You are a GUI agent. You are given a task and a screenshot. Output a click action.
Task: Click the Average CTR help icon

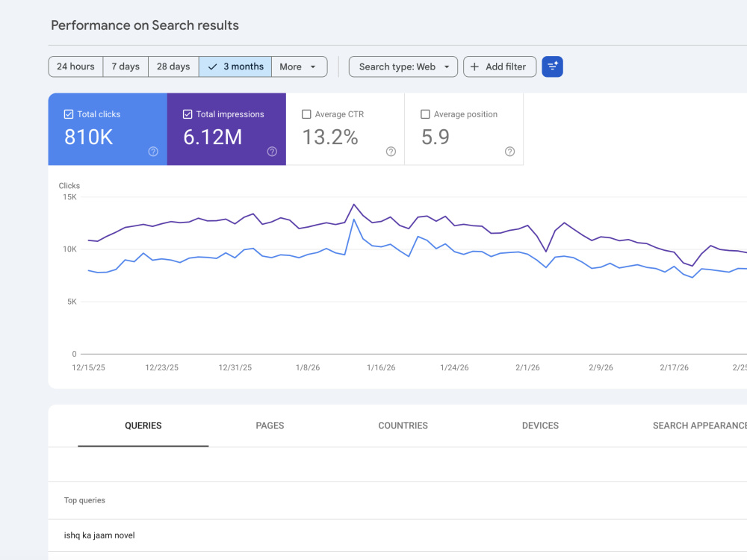(391, 152)
